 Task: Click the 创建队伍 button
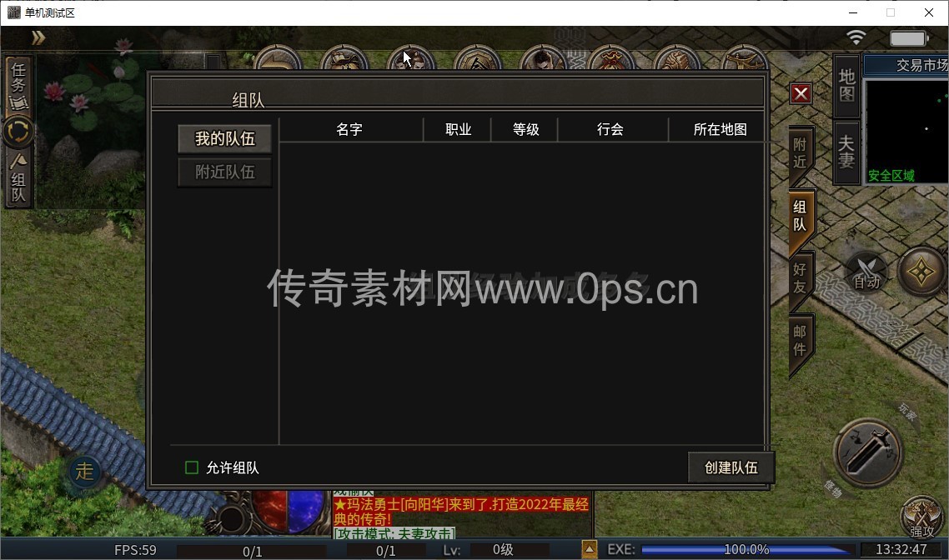(731, 467)
